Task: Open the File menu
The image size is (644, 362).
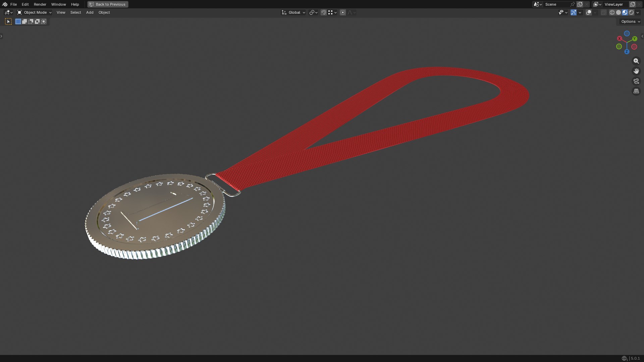Action: point(13,4)
